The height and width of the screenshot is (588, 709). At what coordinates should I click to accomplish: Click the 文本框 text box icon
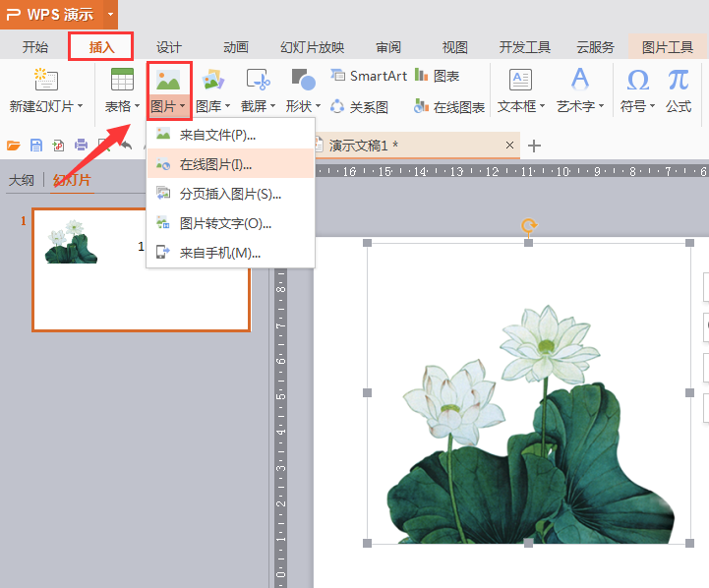pyautogui.click(x=520, y=80)
